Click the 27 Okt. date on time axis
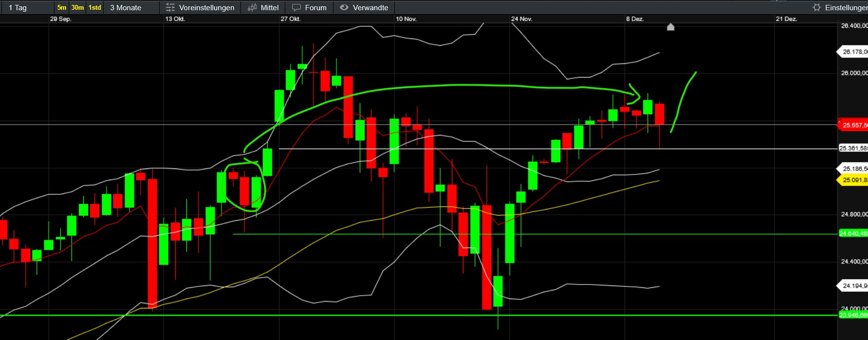Screen dimensions: 868x340 point(290,19)
